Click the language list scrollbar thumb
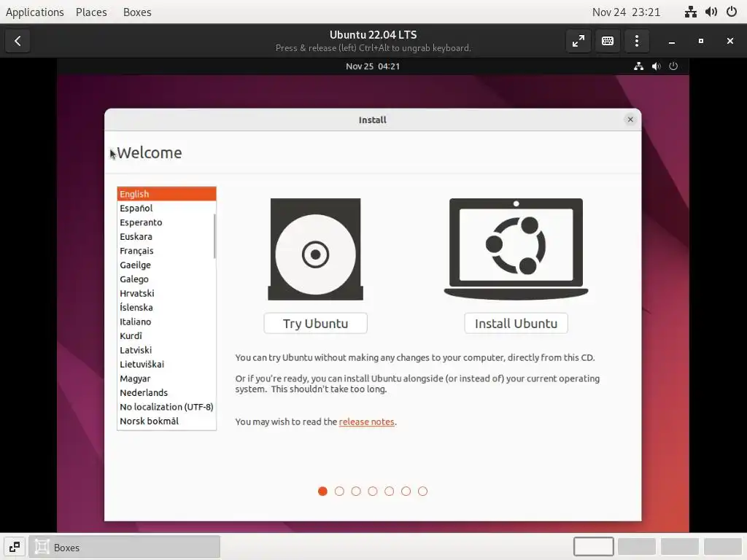The width and height of the screenshot is (747, 560). (x=214, y=236)
